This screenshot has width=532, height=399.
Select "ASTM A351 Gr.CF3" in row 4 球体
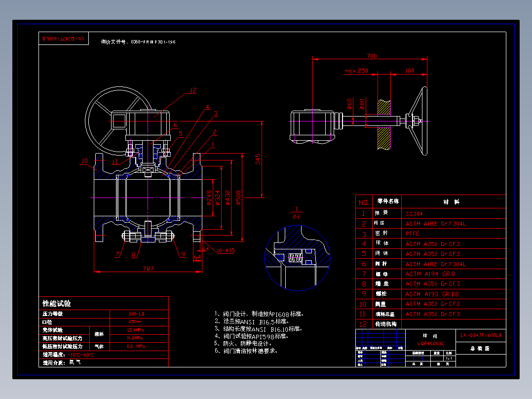pos(433,244)
